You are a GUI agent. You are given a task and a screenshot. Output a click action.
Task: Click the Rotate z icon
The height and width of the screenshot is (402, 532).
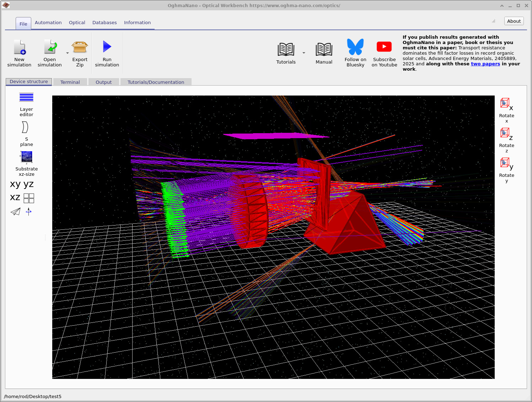[x=506, y=134]
